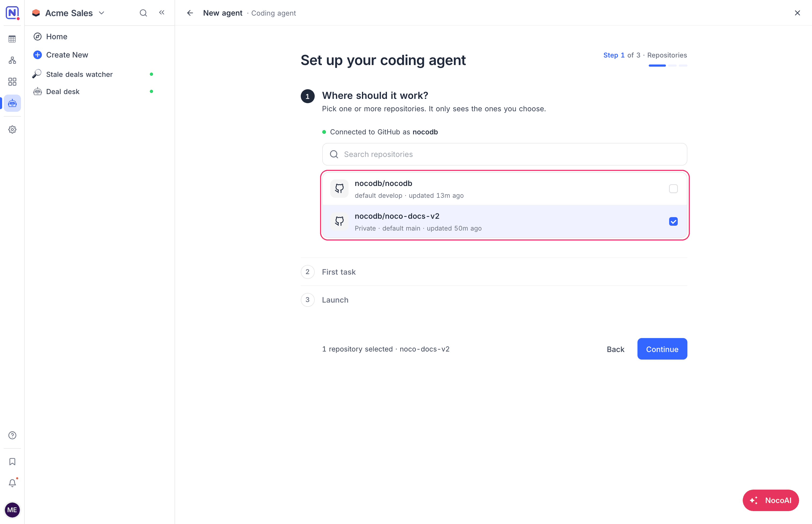
Task: Click 'Private · default main · updated 50m ago'
Action: point(418,228)
